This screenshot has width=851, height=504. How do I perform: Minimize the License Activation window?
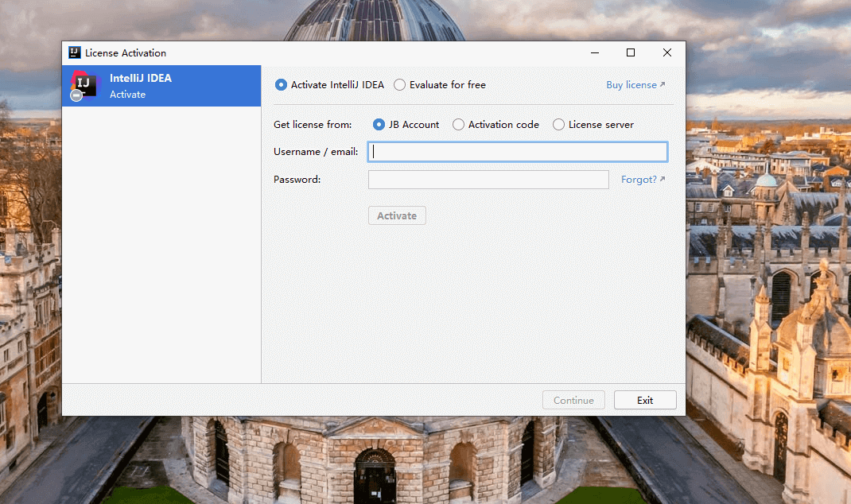(595, 53)
